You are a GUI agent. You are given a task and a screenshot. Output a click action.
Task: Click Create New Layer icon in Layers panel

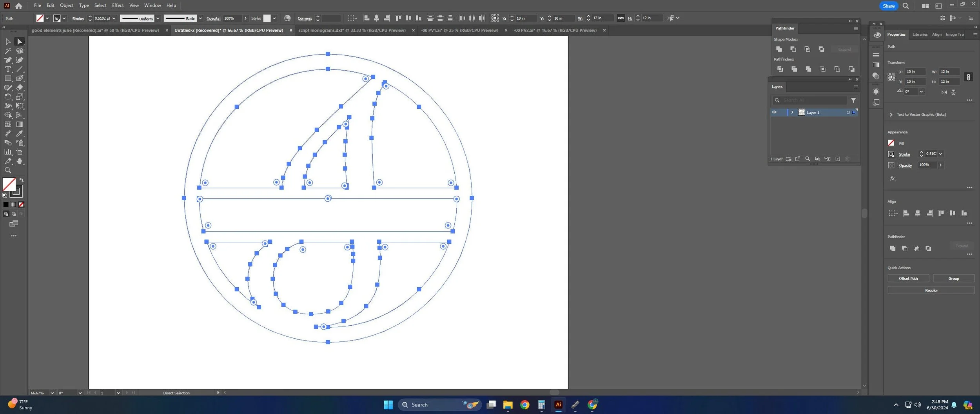click(838, 159)
